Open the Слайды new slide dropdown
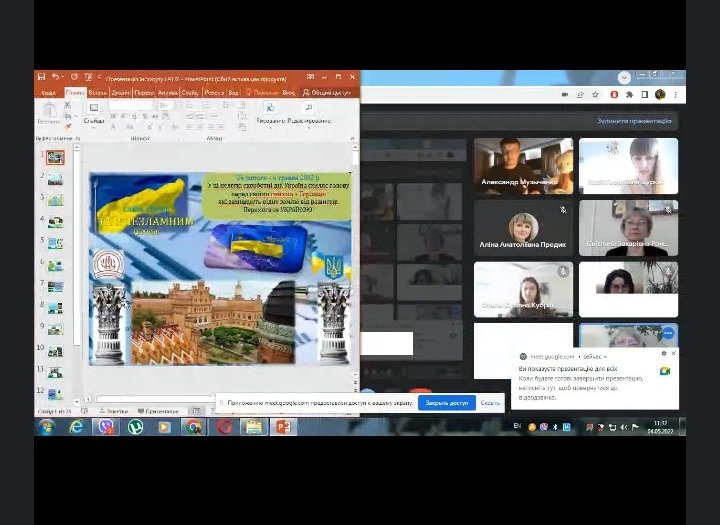The width and height of the screenshot is (720, 525). (94, 113)
